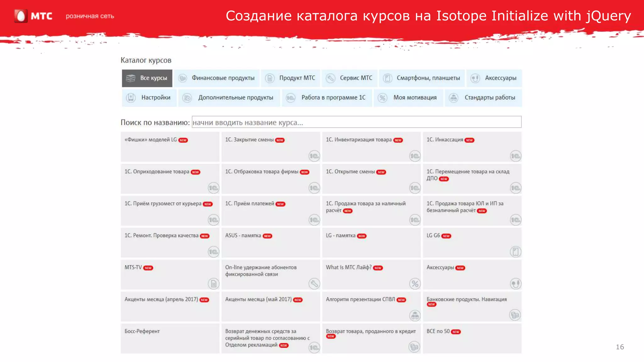The width and height of the screenshot is (644, 362).
Task: Click the Настройки filter button
Action: pyautogui.click(x=149, y=98)
